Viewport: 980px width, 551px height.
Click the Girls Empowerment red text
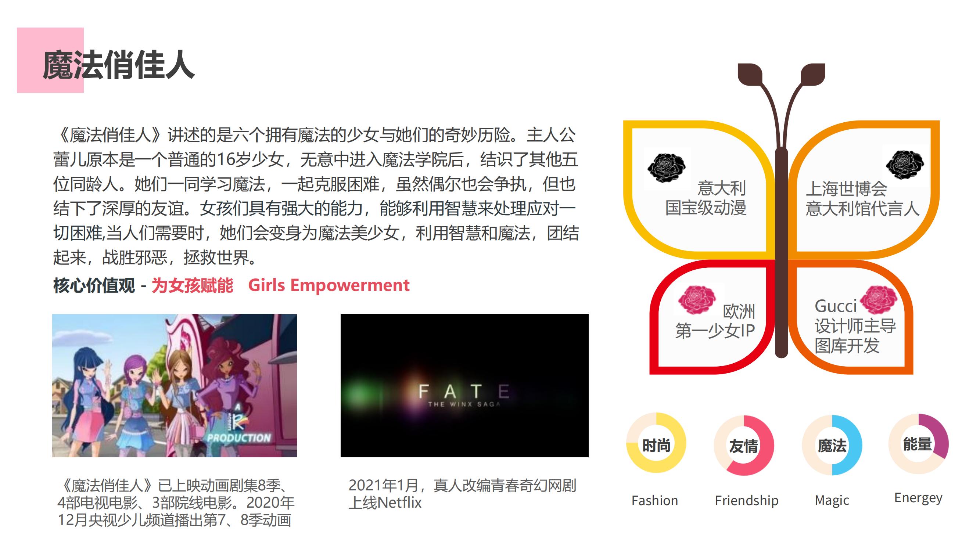[329, 285]
